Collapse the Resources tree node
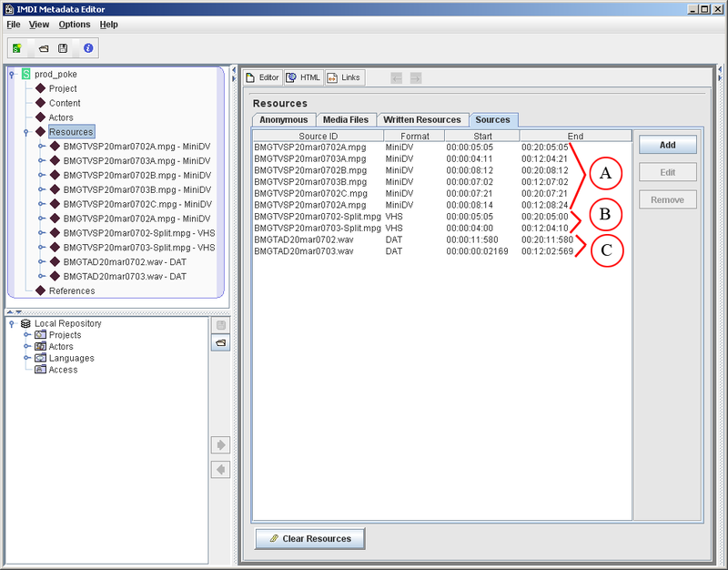 (x=26, y=132)
